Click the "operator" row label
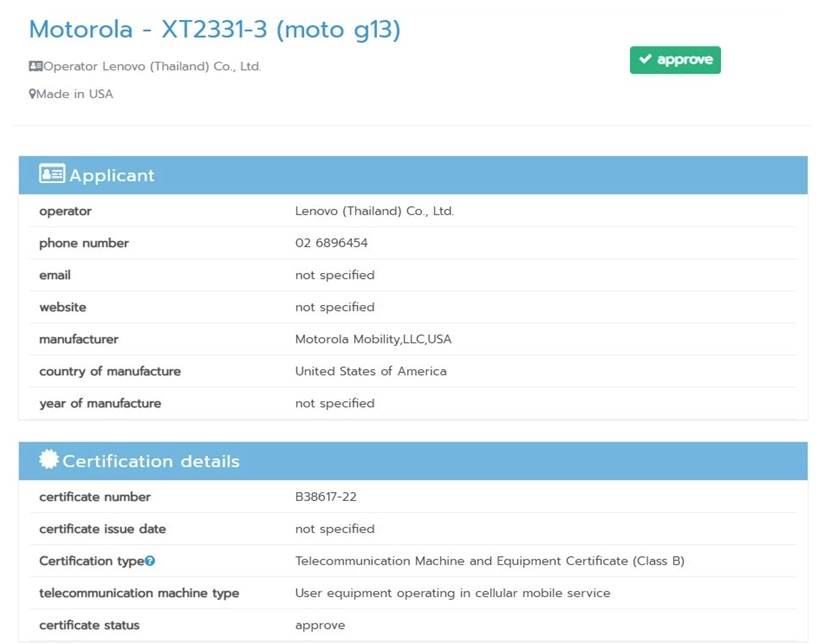This screenshot has height=644, width=819. coord(65,212)
